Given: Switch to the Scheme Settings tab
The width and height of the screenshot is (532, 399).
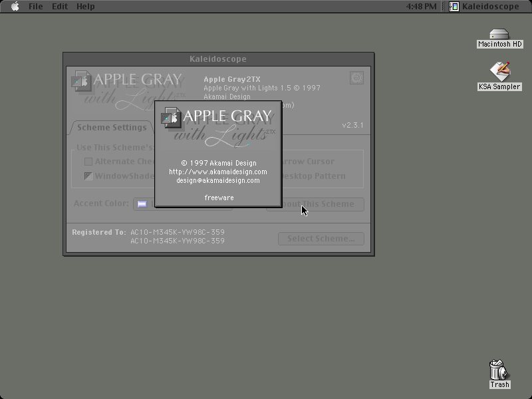Looking at the screenshot, I should [112, 128].
